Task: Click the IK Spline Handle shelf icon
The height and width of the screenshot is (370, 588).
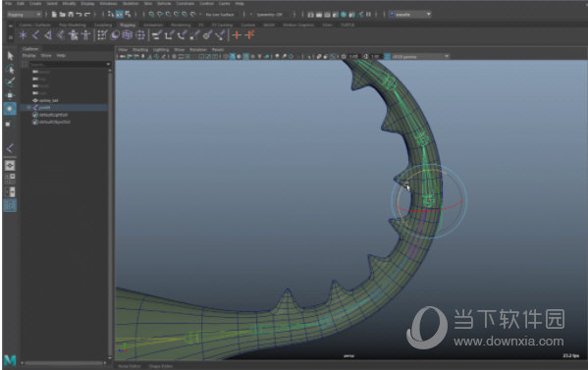Action: 61,35
